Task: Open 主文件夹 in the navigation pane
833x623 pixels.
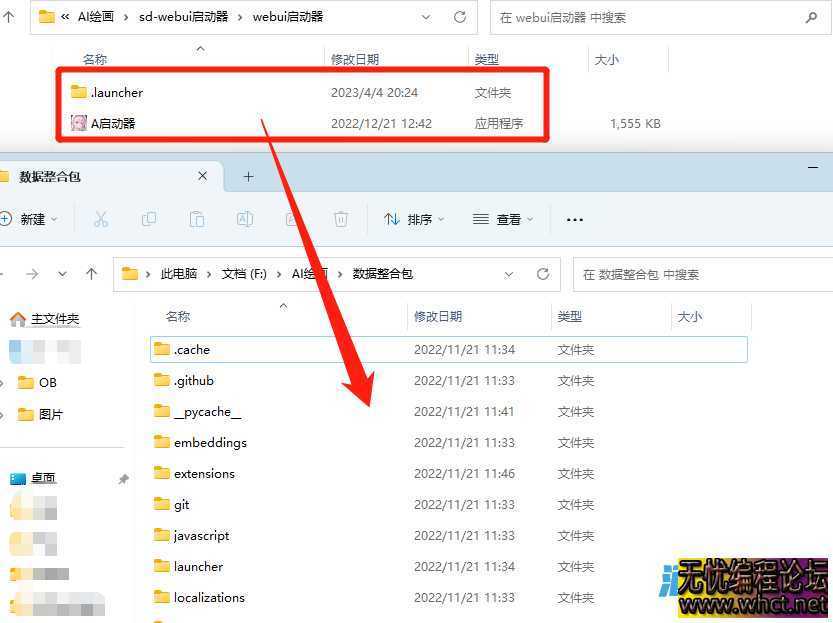Action: pos(54,319)
